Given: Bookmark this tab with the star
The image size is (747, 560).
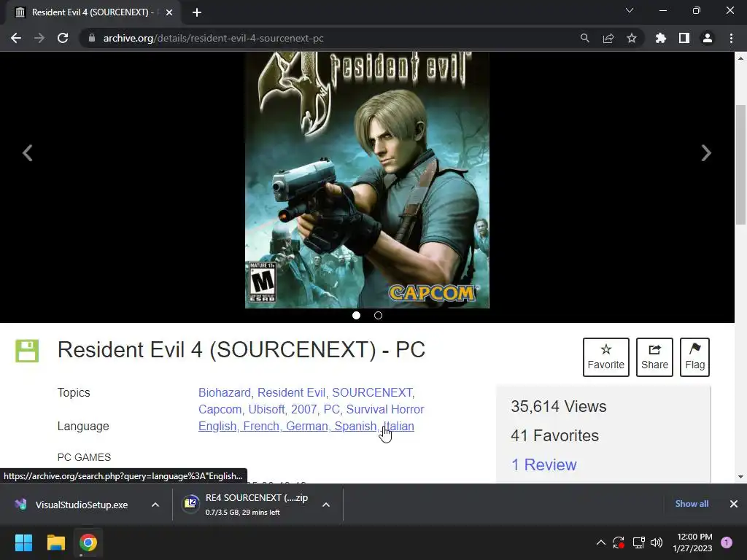Looking at the screenshot, I should tap(632, 38).
